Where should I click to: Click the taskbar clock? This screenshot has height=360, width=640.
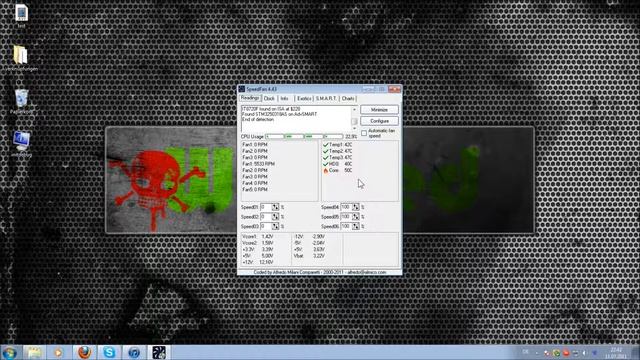(x=616, y=353)
